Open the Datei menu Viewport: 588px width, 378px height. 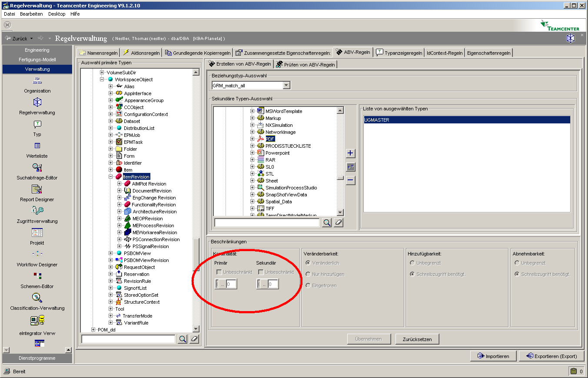click(x=10, y=14)
